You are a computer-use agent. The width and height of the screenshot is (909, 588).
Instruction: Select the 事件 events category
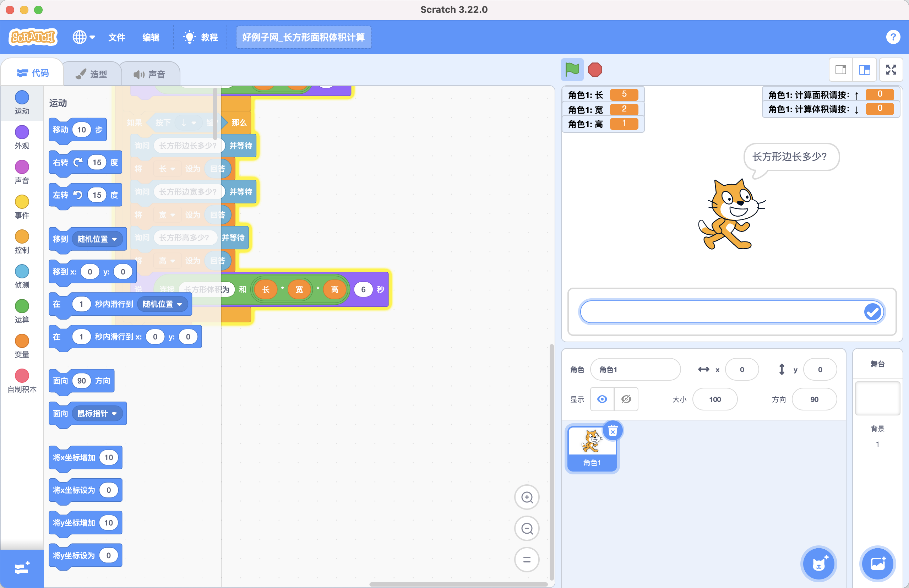click(x=22, y=207)
